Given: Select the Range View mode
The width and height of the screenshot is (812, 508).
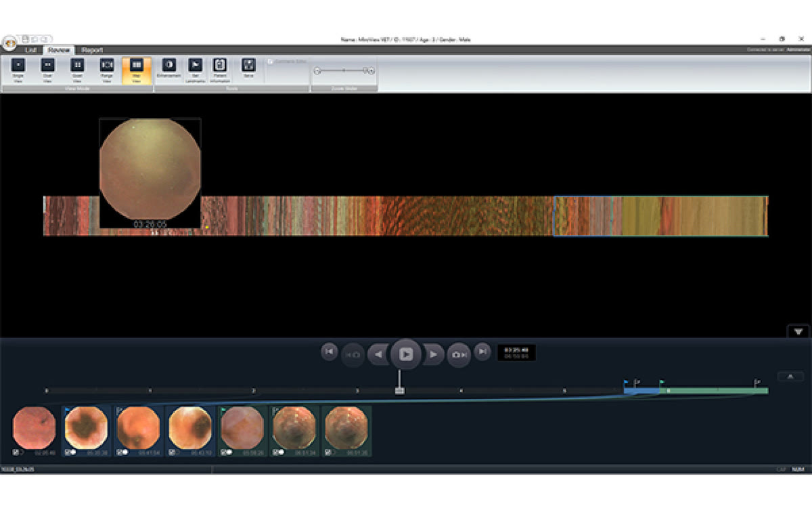Looking at the screenshot, I should pyautogui.click(x=107, y=70).
